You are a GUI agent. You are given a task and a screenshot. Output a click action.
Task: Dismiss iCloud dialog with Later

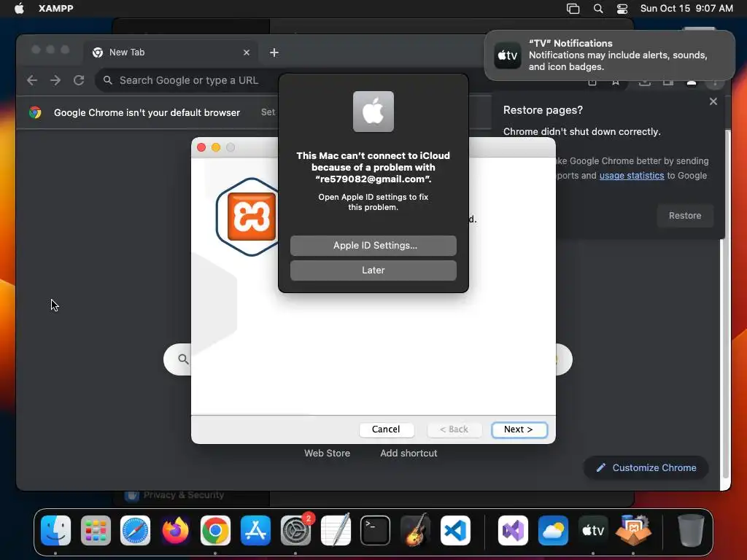[x=373, y=271]
